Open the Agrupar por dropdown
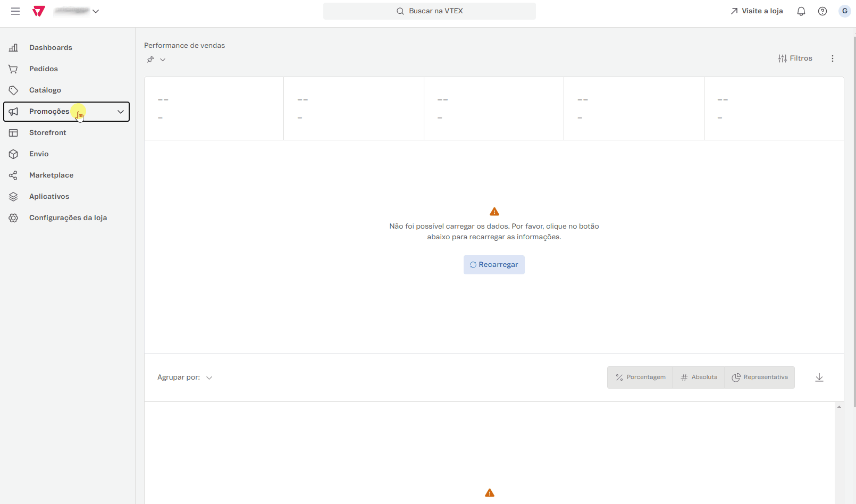The image size is (856, 504). coord(209,377)
